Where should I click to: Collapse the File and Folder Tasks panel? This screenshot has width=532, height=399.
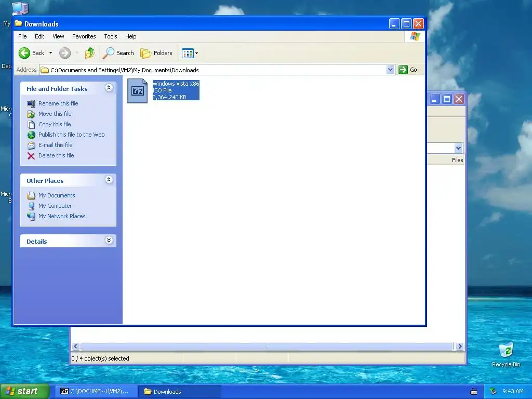coord(109,88)
